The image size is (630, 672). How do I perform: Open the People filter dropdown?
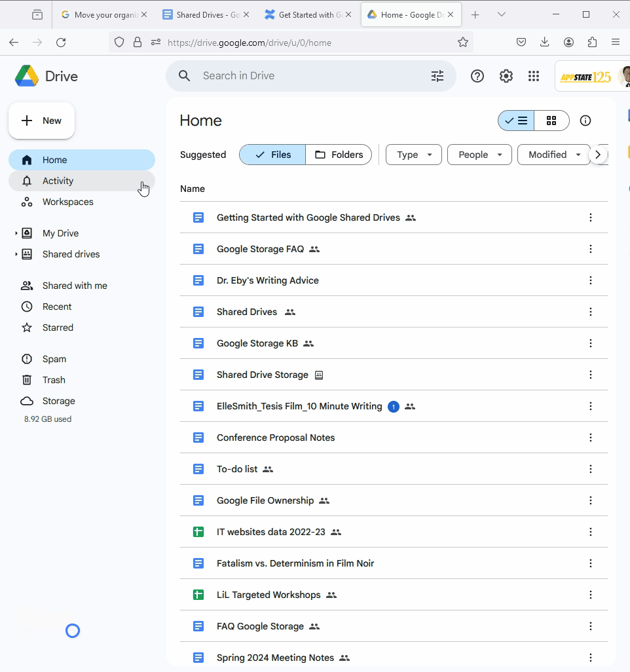(x=479, y=155)
